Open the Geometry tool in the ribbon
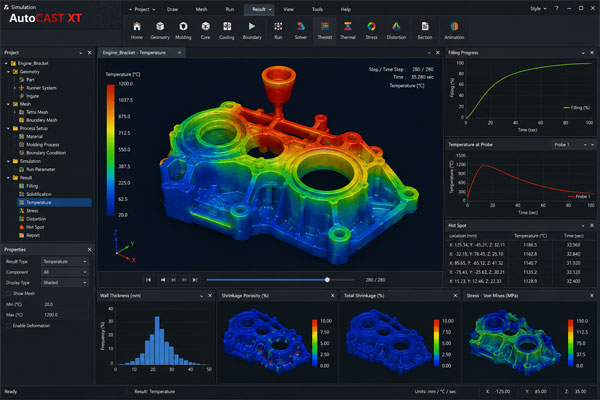Screen dimensions: 600x400 (x=160, y=30)
